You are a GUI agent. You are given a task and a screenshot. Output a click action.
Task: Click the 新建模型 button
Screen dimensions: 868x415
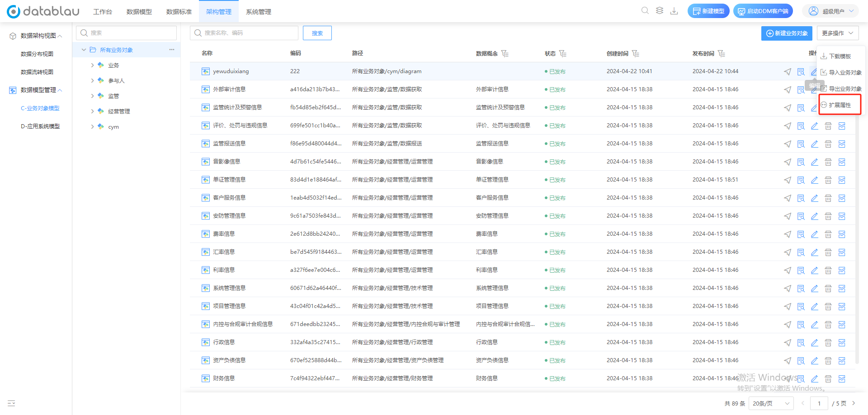click(708, 11)
